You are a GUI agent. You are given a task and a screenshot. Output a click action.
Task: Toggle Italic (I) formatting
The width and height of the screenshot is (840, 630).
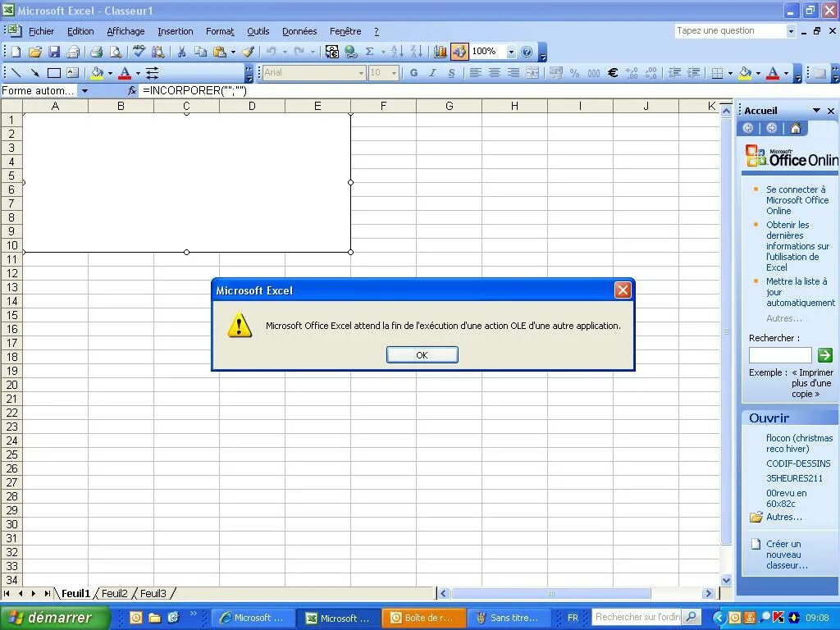432,72
